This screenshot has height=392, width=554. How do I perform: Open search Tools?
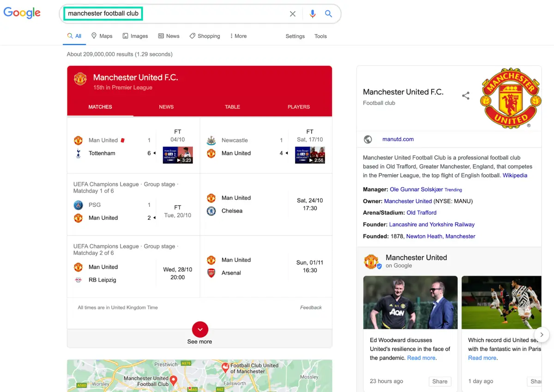(320, 36)
